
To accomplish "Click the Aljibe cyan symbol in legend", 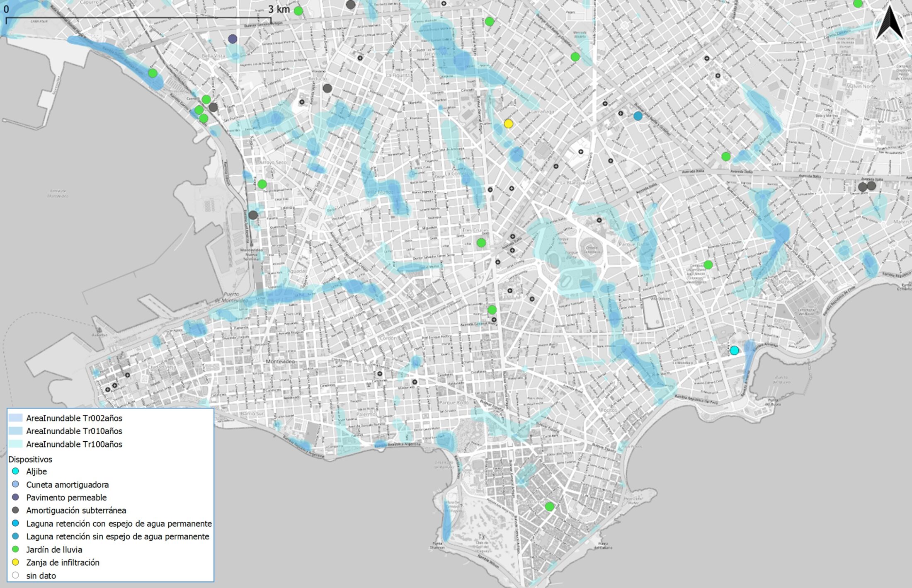I will [x=15, y=471].
